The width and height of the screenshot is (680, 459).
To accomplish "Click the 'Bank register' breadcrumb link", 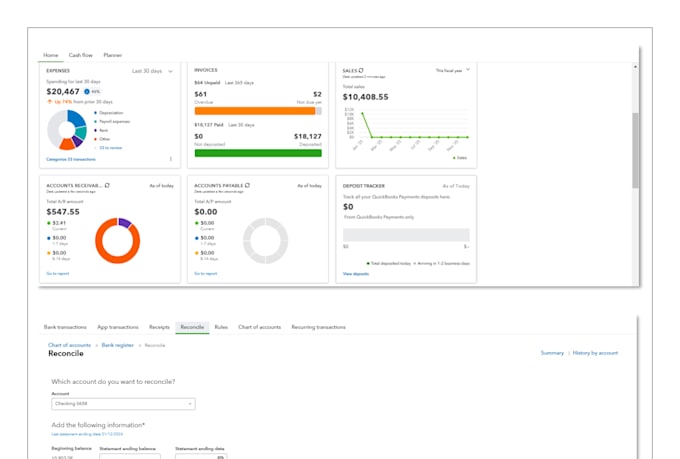I will click(x=118, y=345).
